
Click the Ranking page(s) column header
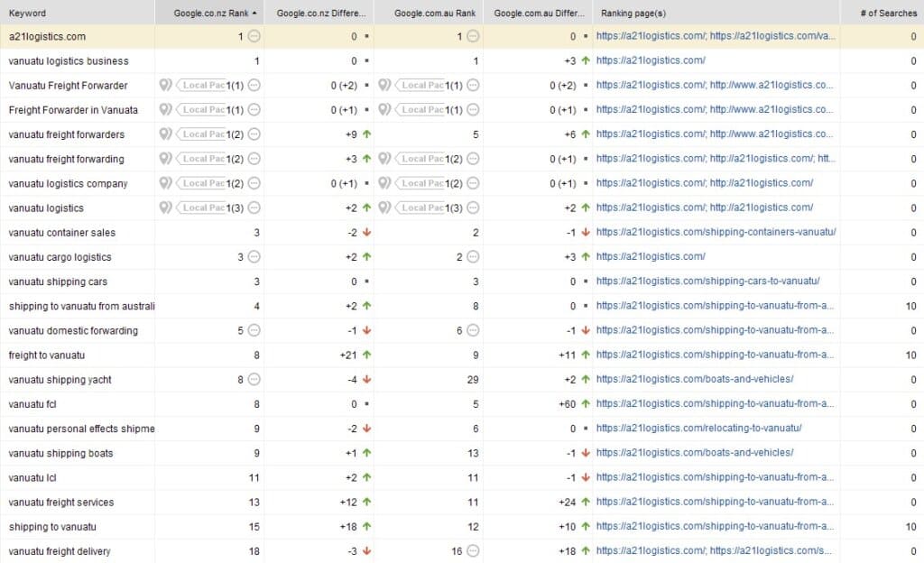[x=716, y=13]
